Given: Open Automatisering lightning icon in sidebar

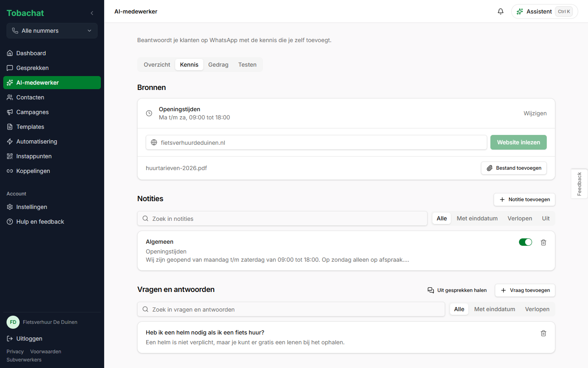Looking at the screenshot, I should tap(10, 141).
